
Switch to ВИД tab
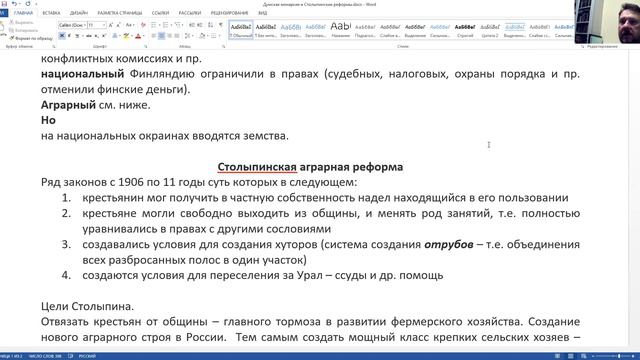pyautogui.click(x=262, y=13)
